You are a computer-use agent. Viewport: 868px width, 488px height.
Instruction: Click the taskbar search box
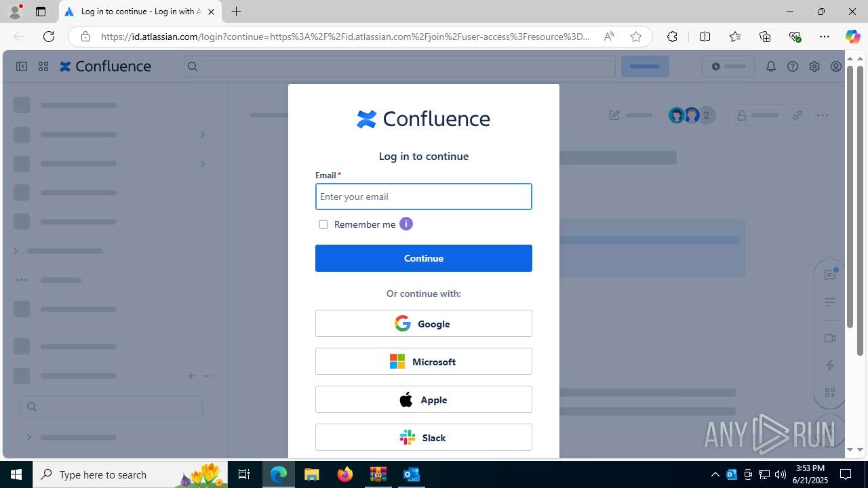pos(130,474)
